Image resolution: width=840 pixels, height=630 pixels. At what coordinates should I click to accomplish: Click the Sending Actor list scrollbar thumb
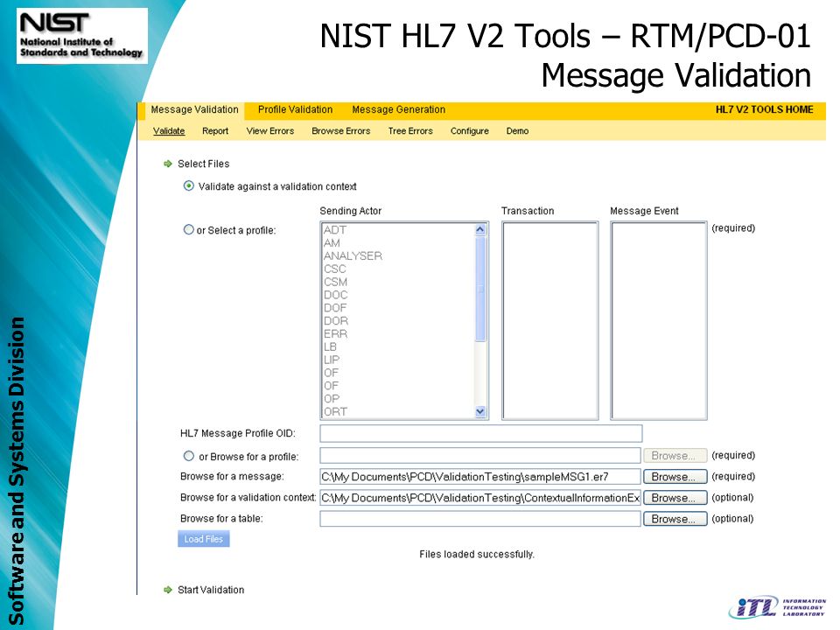coord(480,289)
